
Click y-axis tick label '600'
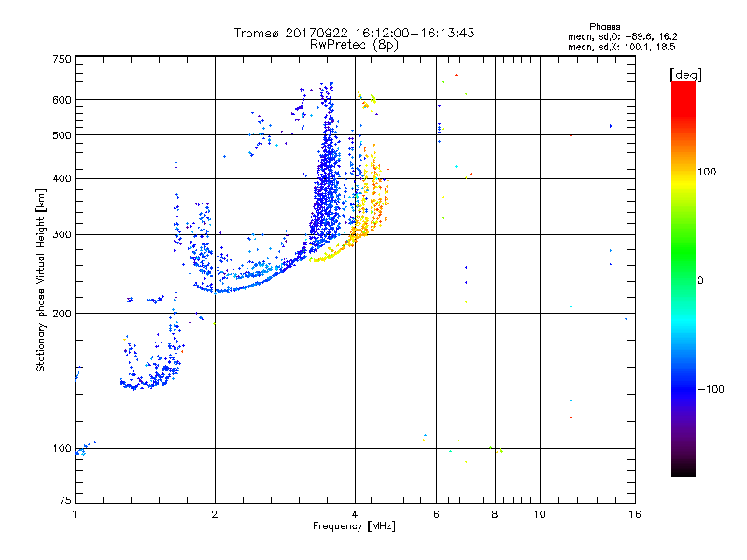point(62,100)
